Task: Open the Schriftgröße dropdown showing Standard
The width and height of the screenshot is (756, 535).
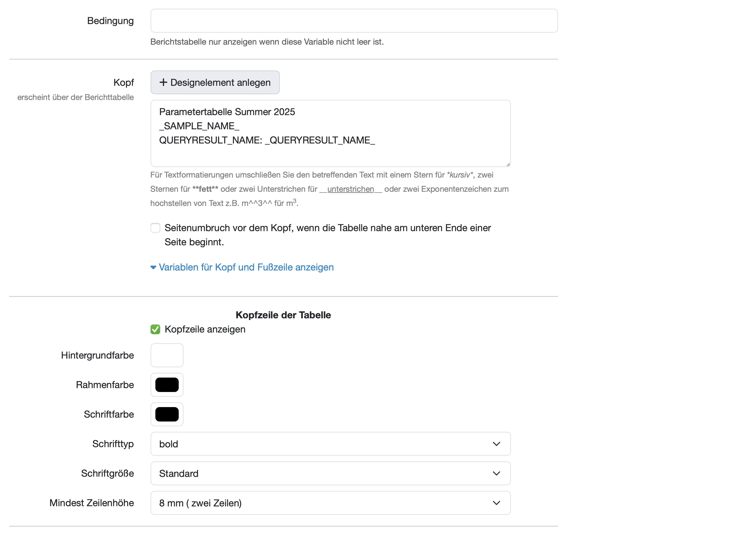Action: pyautogui.click(x=330, y=473)
